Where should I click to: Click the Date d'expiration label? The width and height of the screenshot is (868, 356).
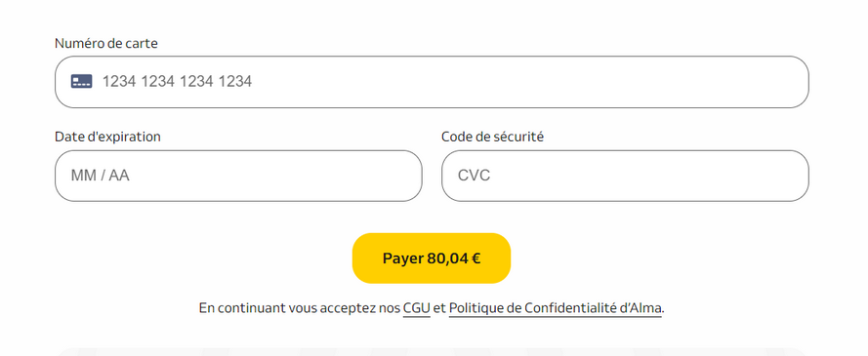(108, 137)
